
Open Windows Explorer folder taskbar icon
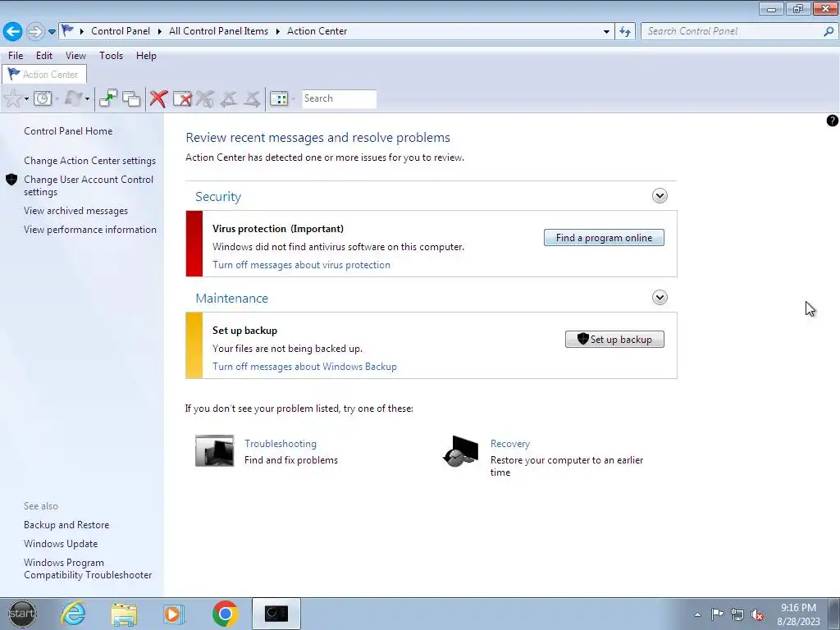[124, 614]
